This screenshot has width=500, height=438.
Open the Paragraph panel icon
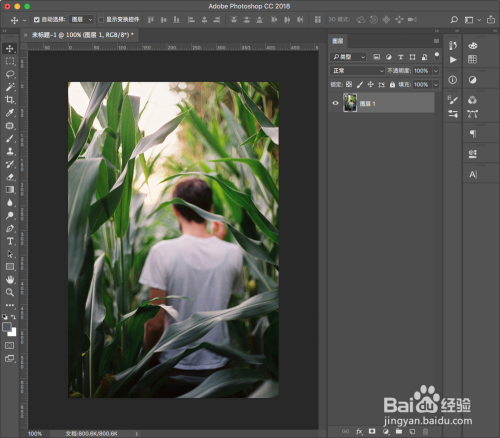pyautogui.click(x=472, y=134)
